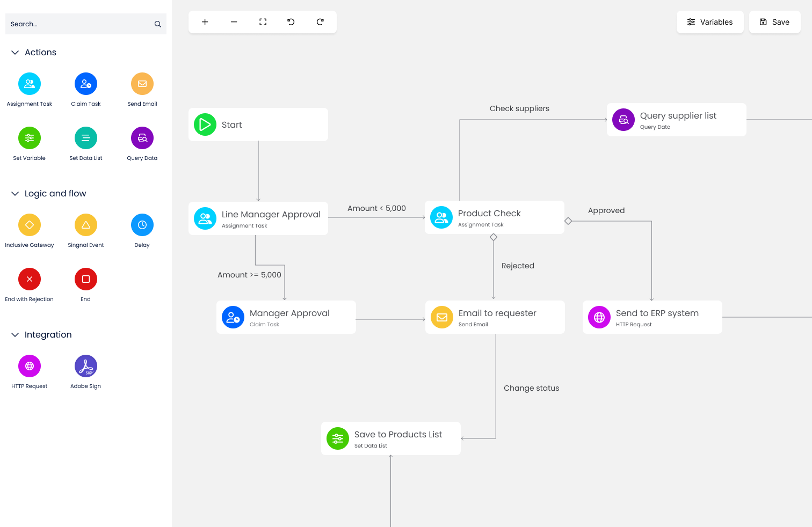Image resolution: width=812 pixels, height=527 pixels.
Task: Collapse the Integration section
Action: (15, 334)
